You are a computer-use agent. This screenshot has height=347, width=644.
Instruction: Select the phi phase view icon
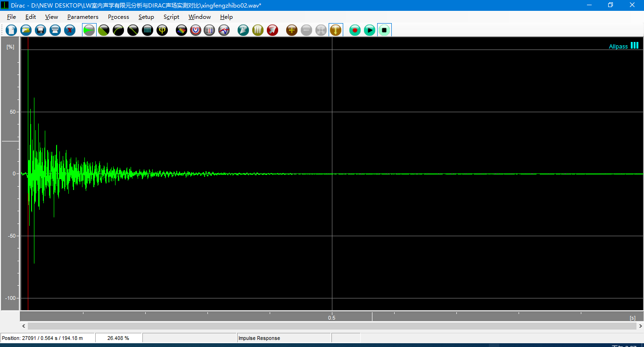[x=162, y=30]
